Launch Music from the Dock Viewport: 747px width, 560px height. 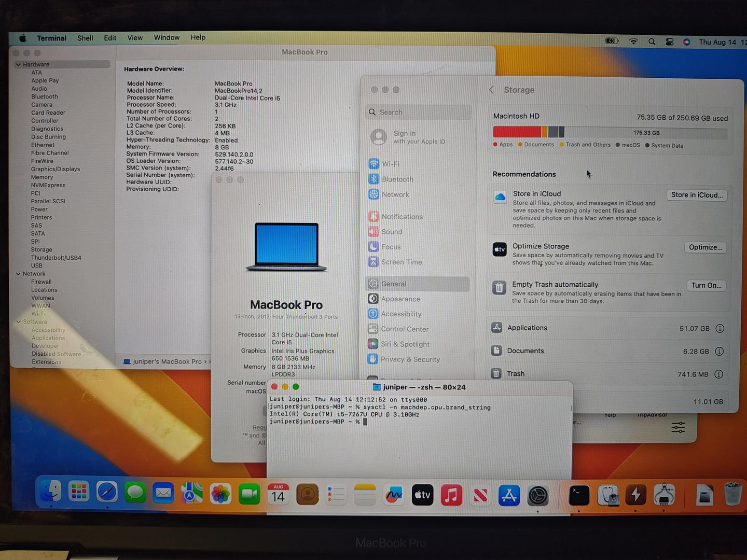(x=451, y=496)
